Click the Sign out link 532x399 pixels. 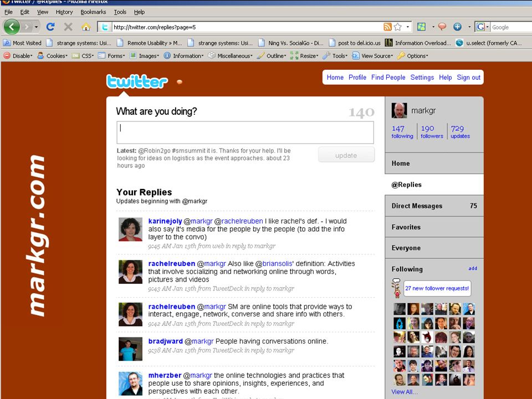point(468,78)
